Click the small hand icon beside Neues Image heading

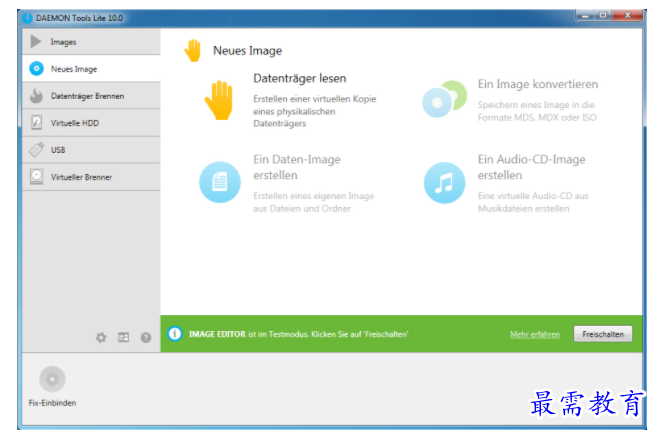(x=193, y=50)
